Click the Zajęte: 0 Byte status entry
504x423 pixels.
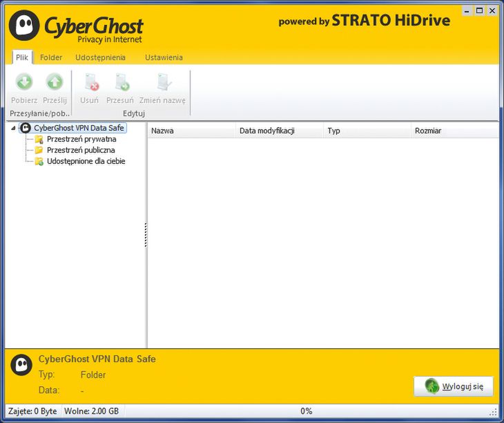tap(32, 411)
